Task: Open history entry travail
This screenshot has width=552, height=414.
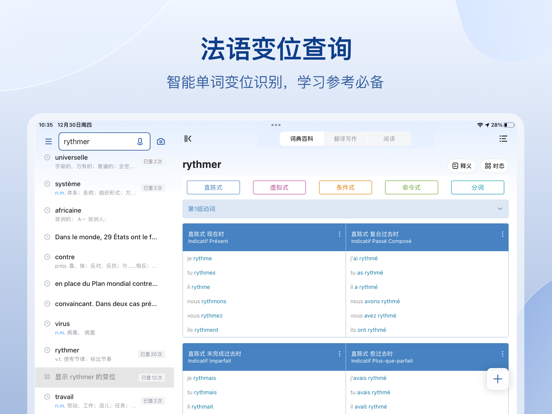Action: coord(105,401)
